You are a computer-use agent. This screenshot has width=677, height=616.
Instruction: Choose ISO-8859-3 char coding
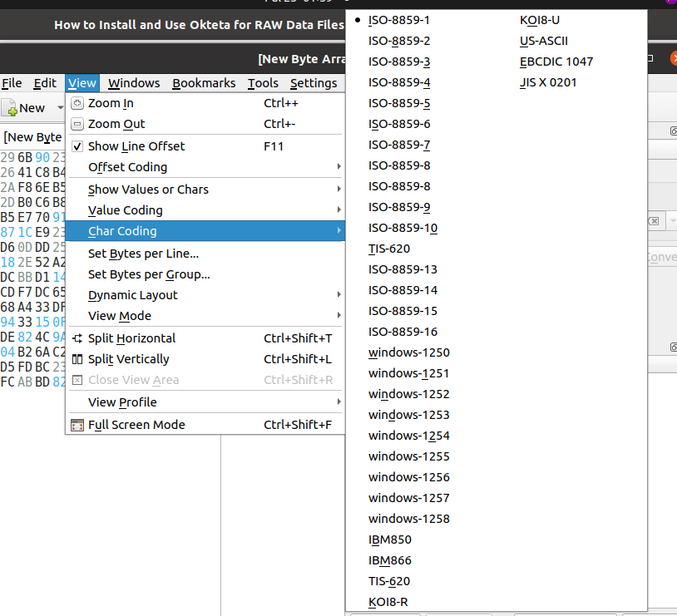pos(399,62)
